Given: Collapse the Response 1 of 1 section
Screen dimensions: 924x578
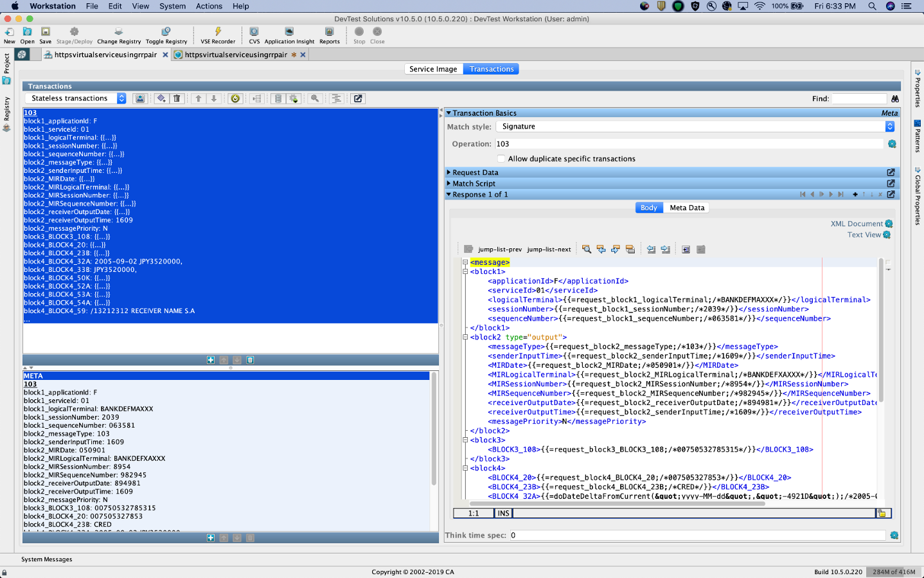Looking at the screenshot, I should point(449,194).
